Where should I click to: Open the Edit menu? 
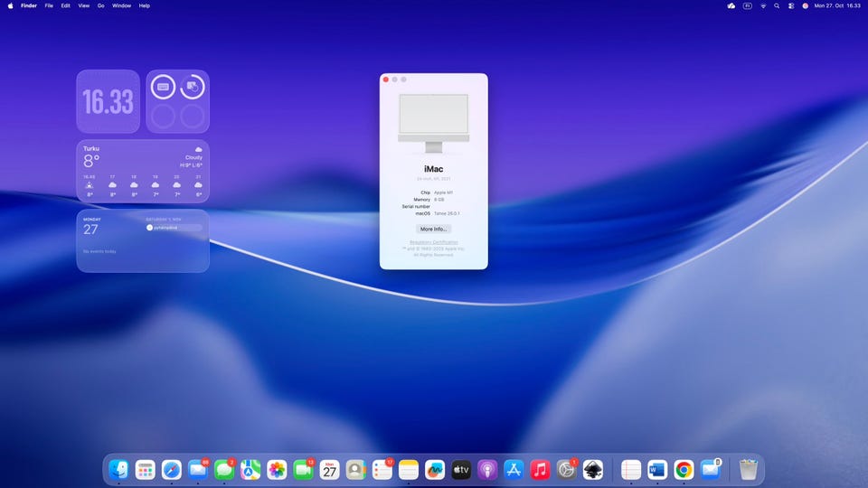click(65, 5)
